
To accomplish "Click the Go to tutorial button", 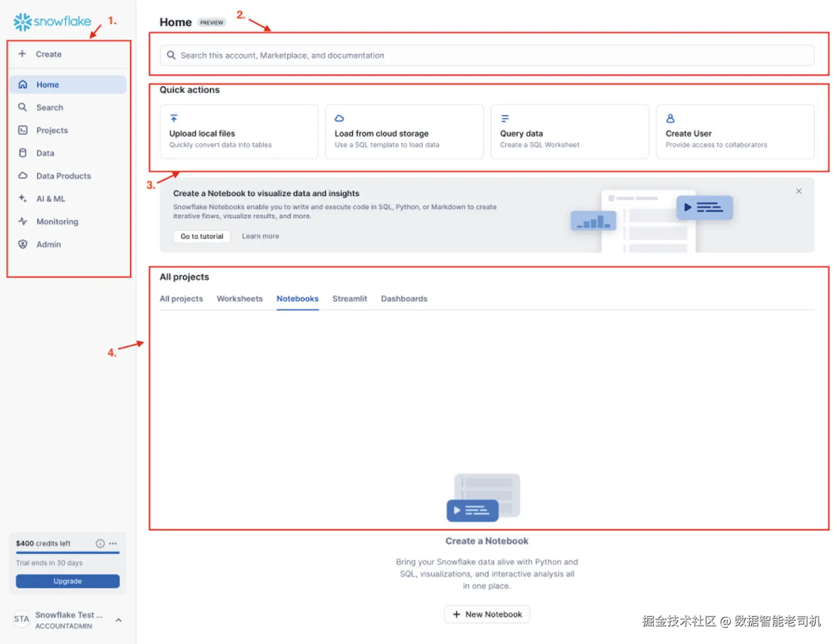I will [202, 236].
